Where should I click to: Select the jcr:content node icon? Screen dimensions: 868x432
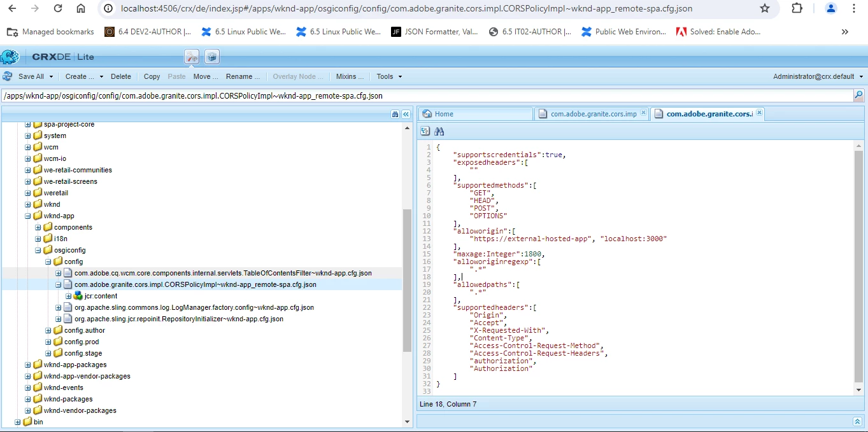78,296
